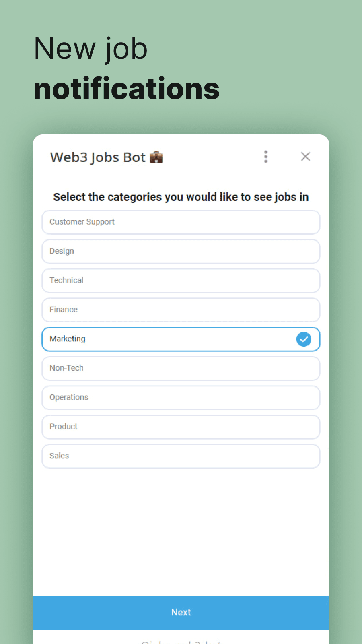The height and width of the screenshot is (644, 362).
Task: Confirm choices with the blue Next bar
Action: (x=181, y=612)
